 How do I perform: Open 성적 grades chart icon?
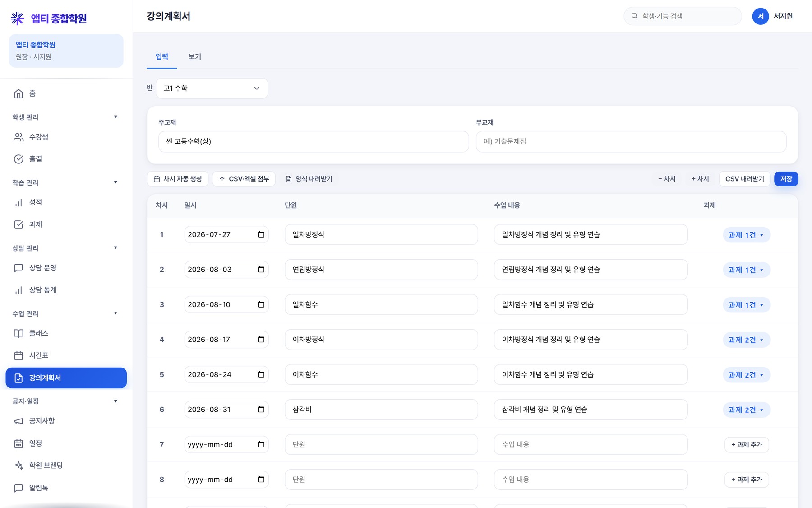[18, 202]
